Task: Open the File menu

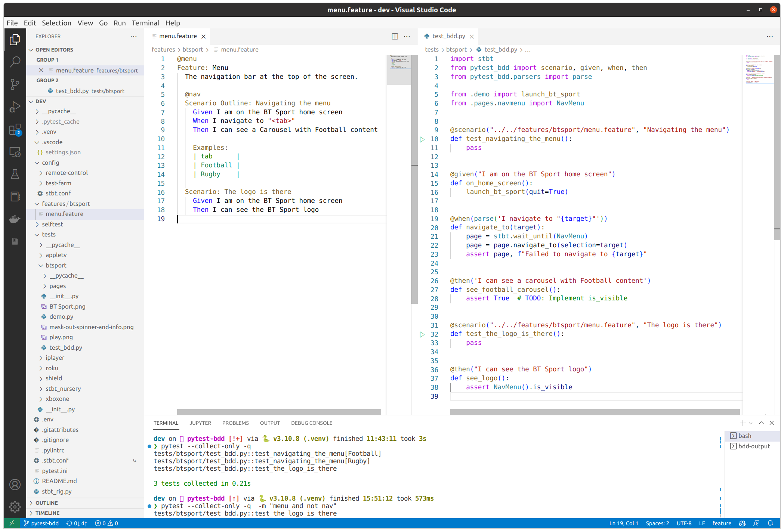Action: [12, 23]
